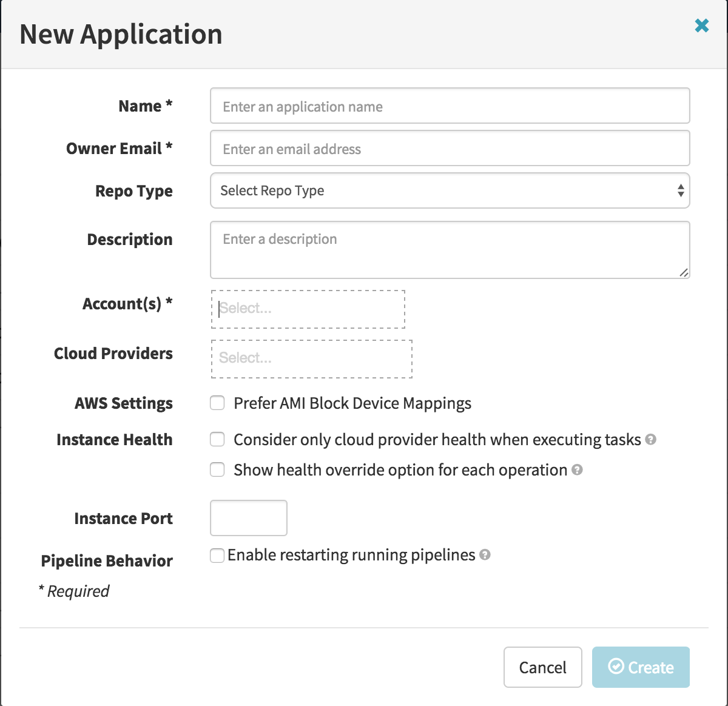The height and width of the screenshot is (706, 728).
Task: Focus the Instance Port field
Action: click(248, 518)
